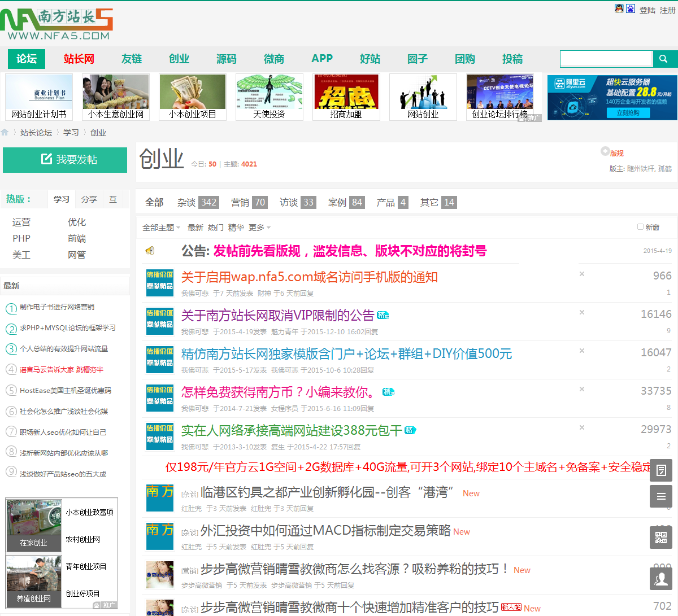Open the floating QR code button

click(660, 537)
